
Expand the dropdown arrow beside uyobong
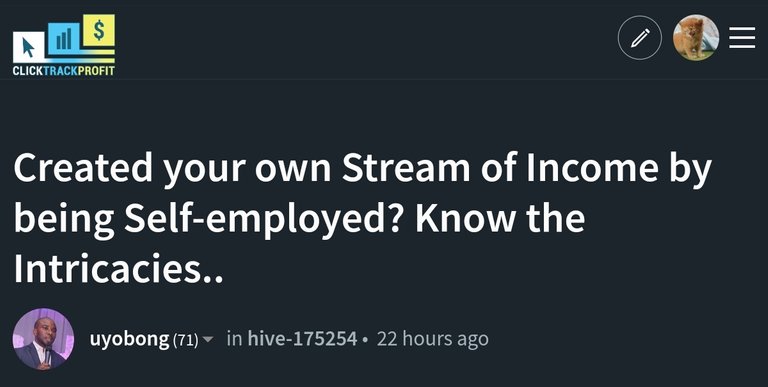208,339
